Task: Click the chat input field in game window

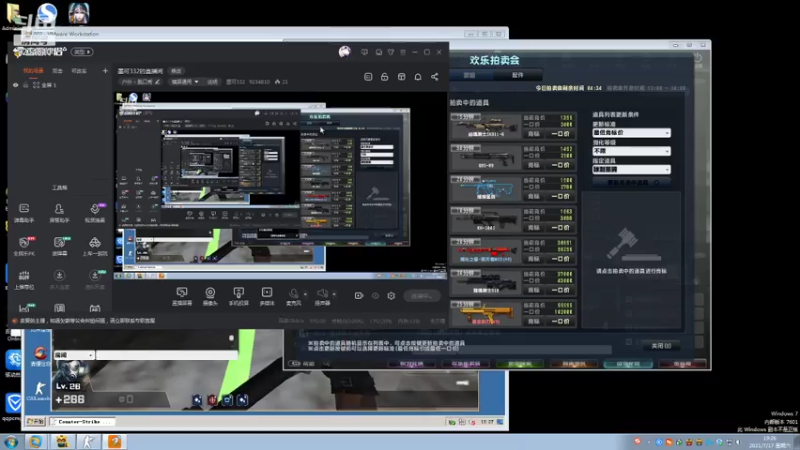Action: click(x=167, y=355)
